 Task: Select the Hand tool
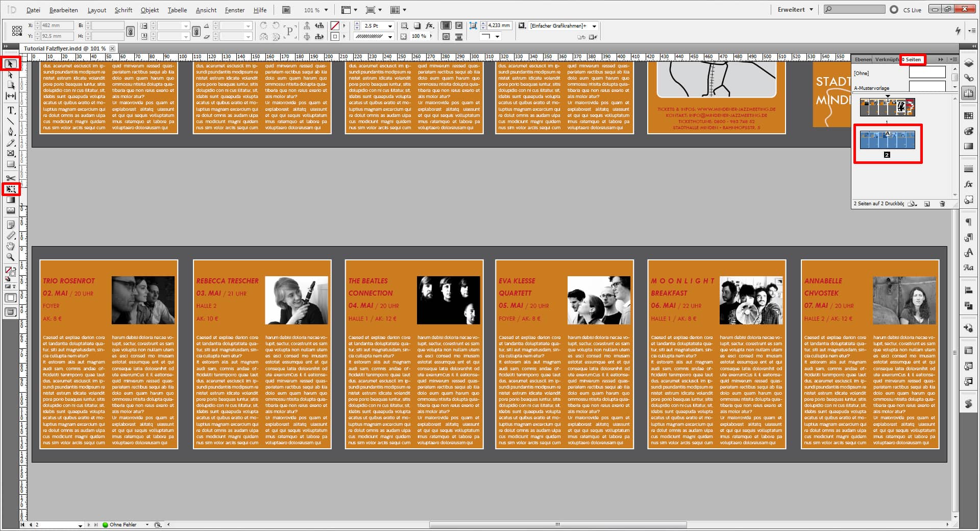pyautogui.click(x=10, y=246)
